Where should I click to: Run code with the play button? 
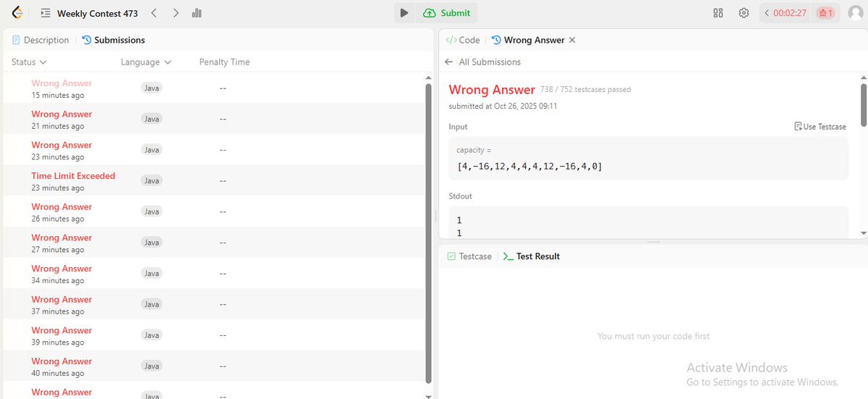(404, 13)
